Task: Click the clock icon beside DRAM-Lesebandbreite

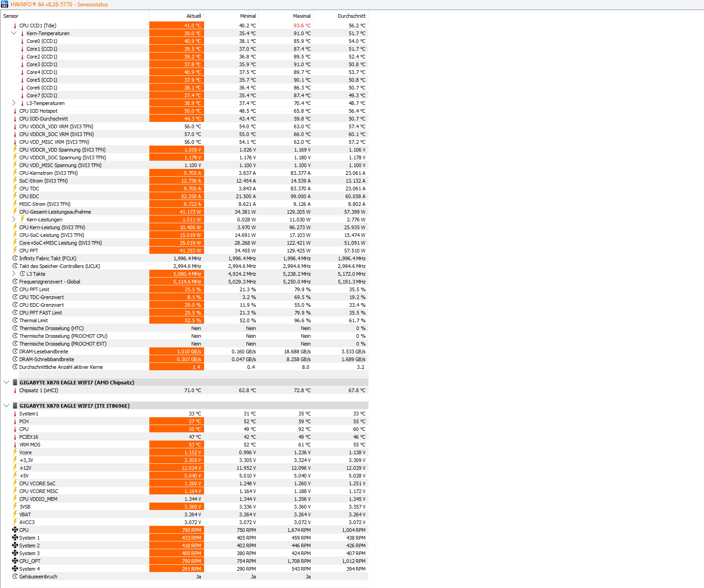Action: tap(15, 352)
